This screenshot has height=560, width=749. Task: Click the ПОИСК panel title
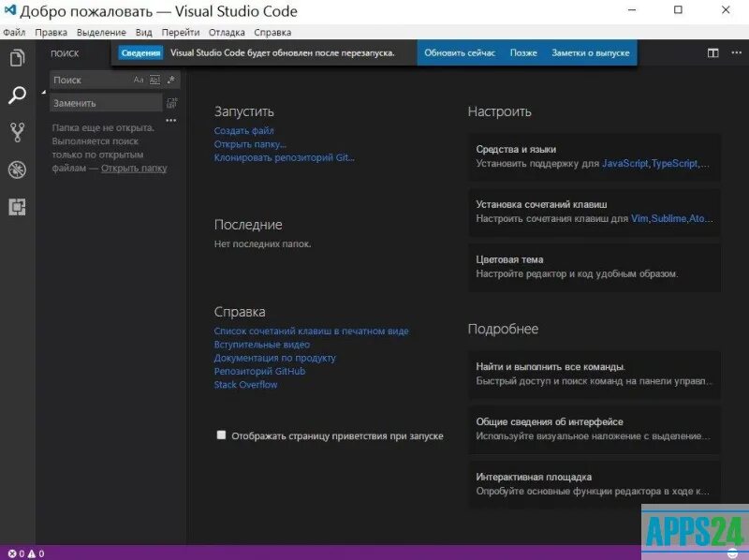coord(65,53)
